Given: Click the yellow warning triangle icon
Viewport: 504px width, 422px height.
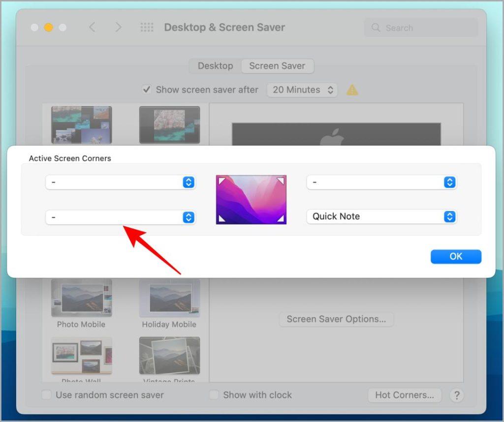Looking at the screenshot, I should click(352, 90).
